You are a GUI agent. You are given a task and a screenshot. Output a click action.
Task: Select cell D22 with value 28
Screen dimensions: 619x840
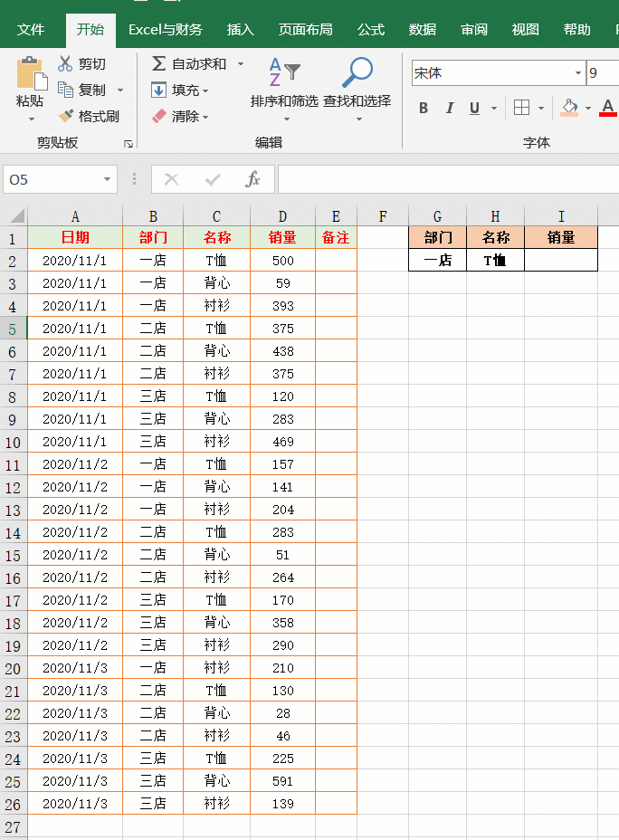(x=282, y=713)
